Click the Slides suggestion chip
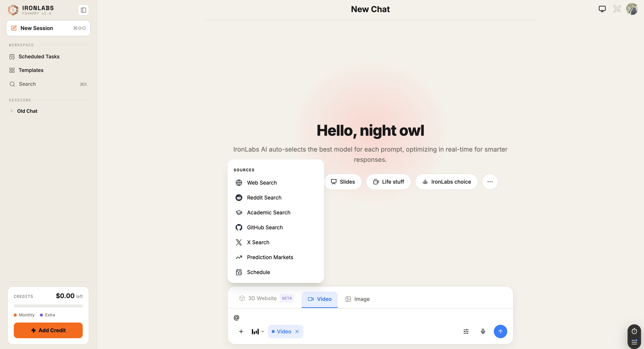644x349 pixels. tap(342, 182)
